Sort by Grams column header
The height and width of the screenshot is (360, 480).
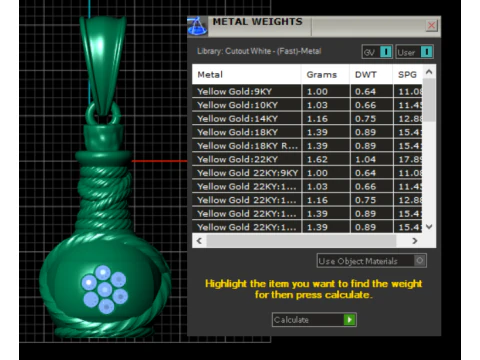point(325,74)
